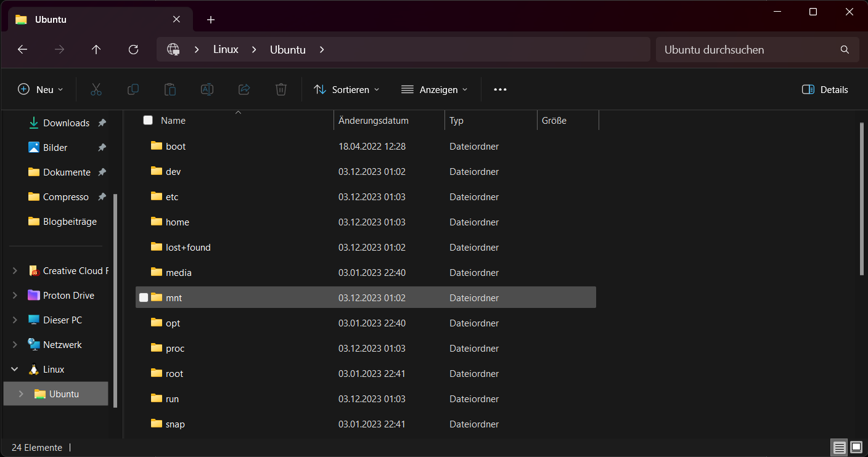The image size is (868, 457).
Task: Go up one folder level
Action: tap(96, 50)
